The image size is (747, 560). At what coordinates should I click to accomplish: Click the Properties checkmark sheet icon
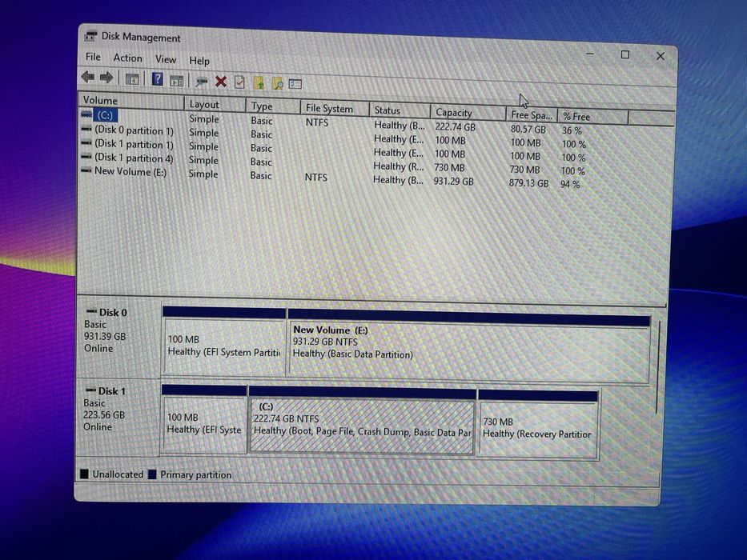(239, 82)
